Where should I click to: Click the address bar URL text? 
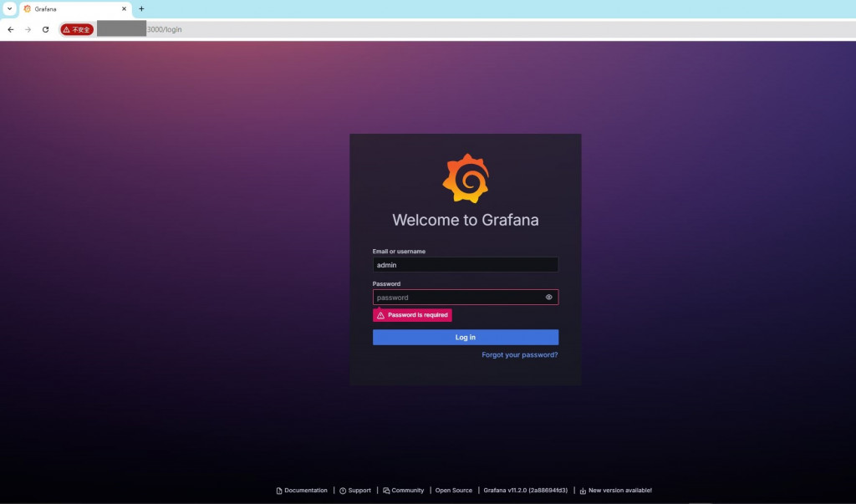[165, 29]
